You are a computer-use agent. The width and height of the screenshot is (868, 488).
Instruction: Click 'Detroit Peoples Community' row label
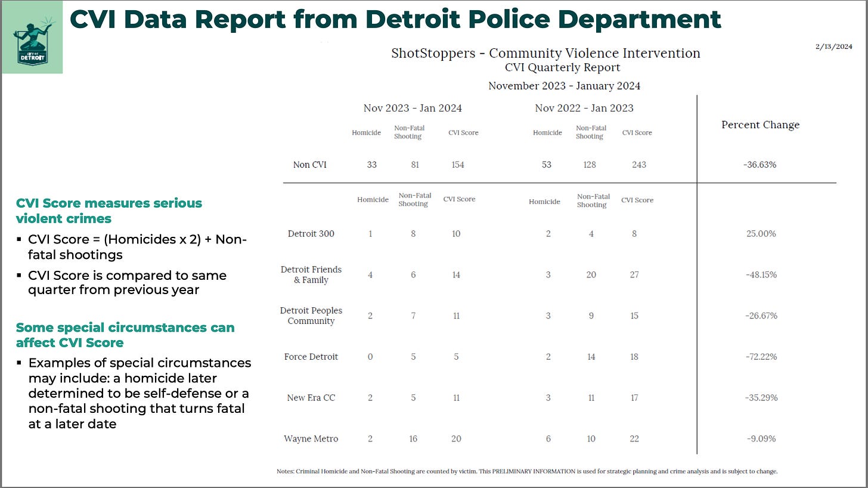point(311,316)
